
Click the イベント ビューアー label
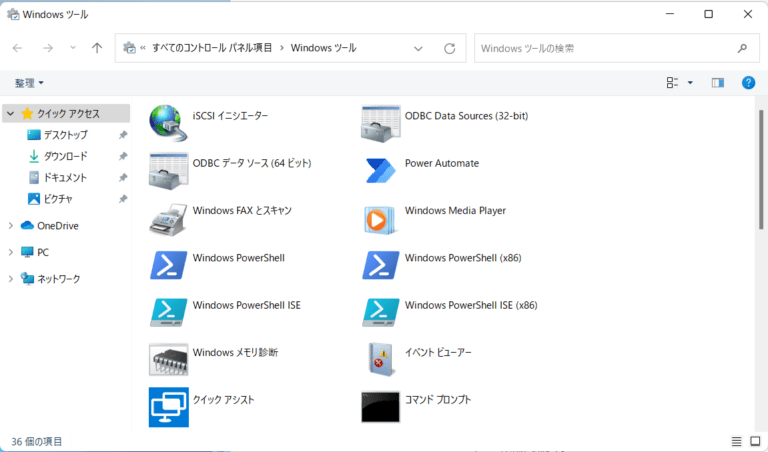(438, 353)
